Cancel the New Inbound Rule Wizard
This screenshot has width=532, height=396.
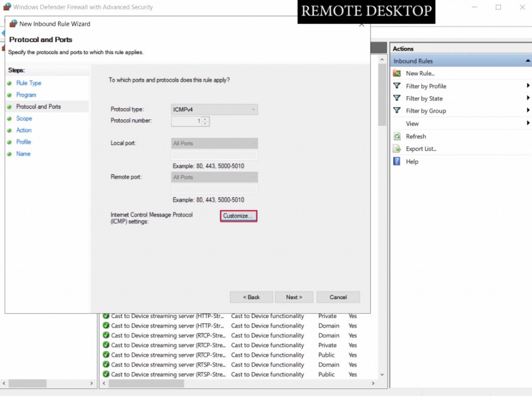point(338,297)
